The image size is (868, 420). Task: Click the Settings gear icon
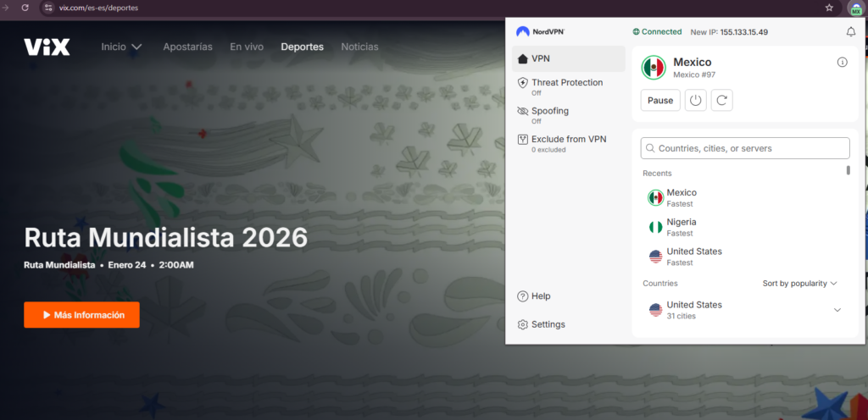[522, 324]
